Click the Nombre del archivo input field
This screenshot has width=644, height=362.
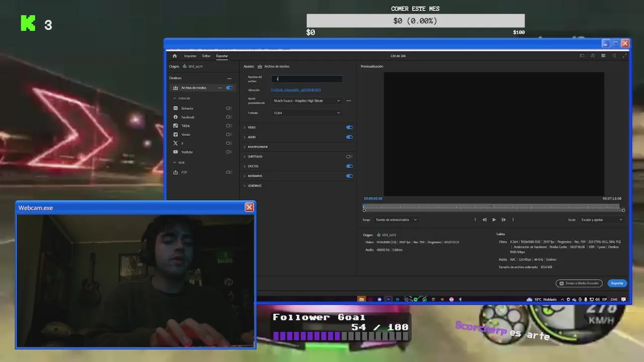307,78
